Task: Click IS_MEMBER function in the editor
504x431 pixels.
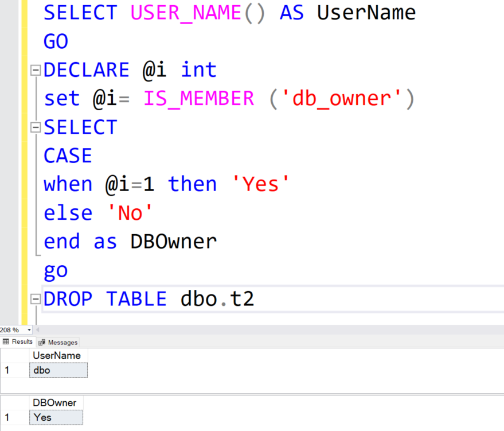Action: pos(198,99)
